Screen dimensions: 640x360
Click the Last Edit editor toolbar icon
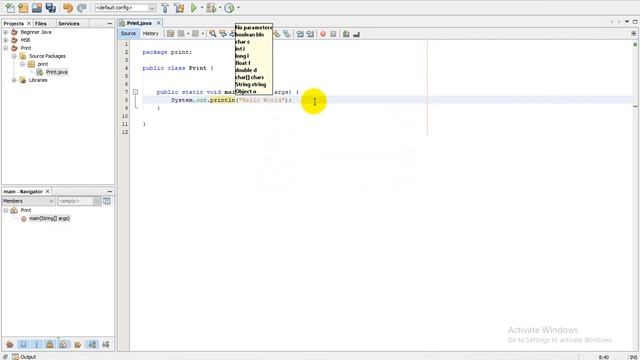pyautogui.click(x=171, y=34)
